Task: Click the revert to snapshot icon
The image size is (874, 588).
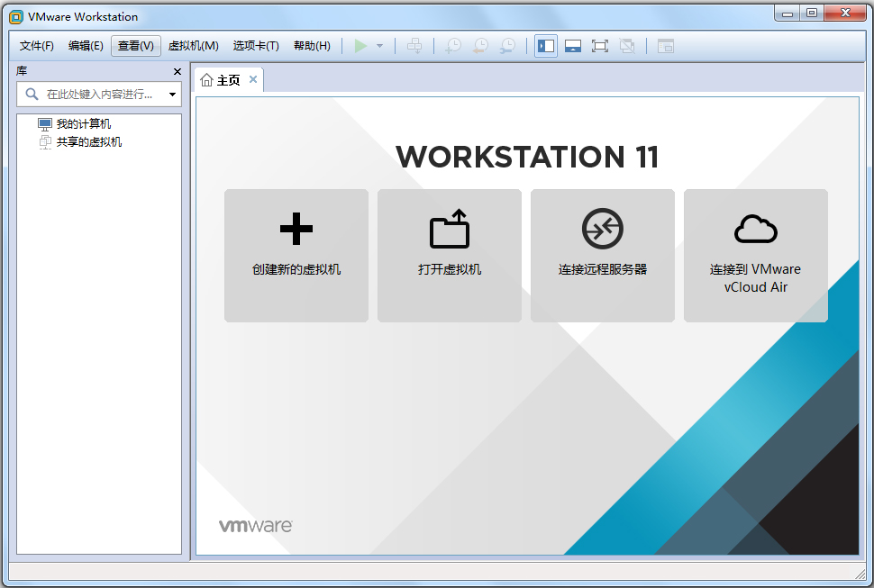Action: click(x=480, y=46)
